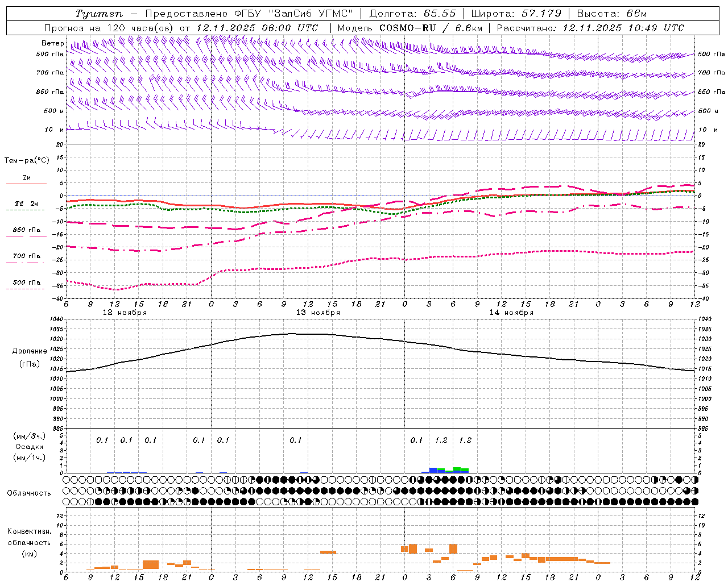Click the solid red '2м' legend line
Viewport: 728px width, 582px height.
click(x=26, y=184)
